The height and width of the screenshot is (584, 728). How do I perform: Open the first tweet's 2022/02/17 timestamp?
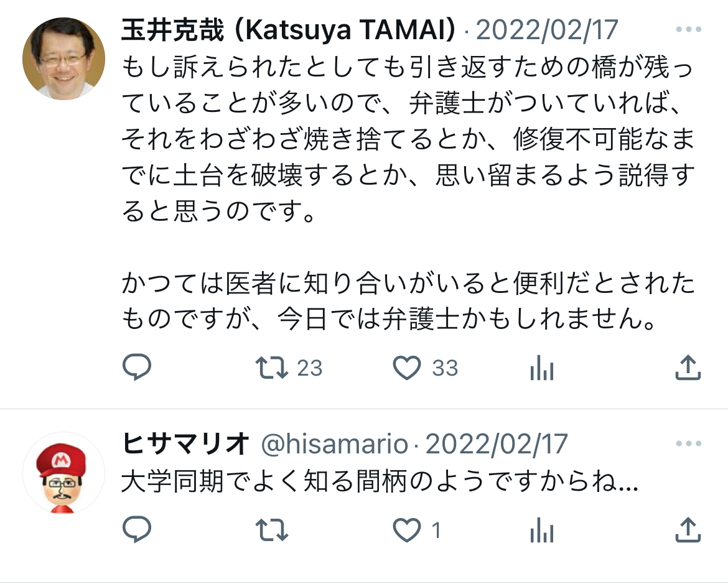547,30
